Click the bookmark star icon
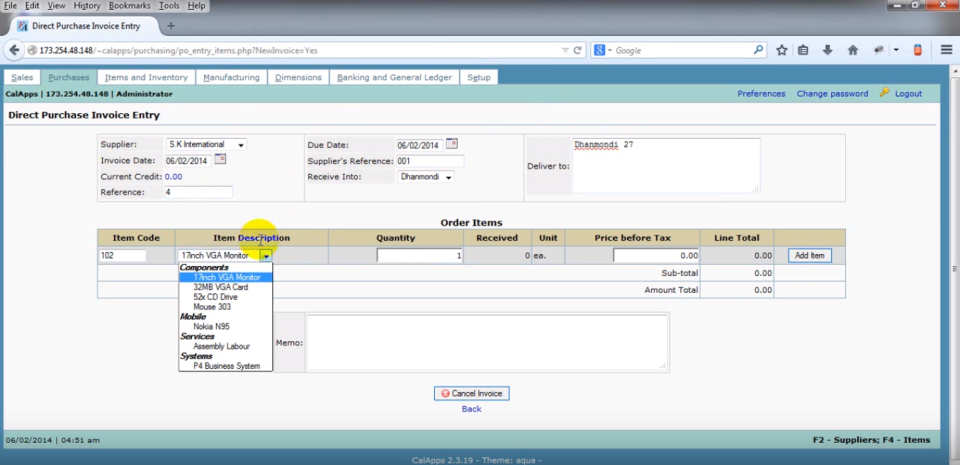The width and height of the screenshot is (960, 465). coord(782,51)
